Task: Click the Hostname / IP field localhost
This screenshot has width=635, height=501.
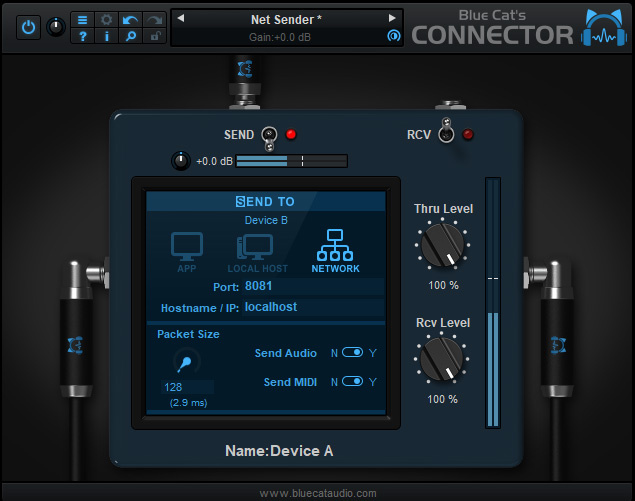Action: [x=313, y=307]
